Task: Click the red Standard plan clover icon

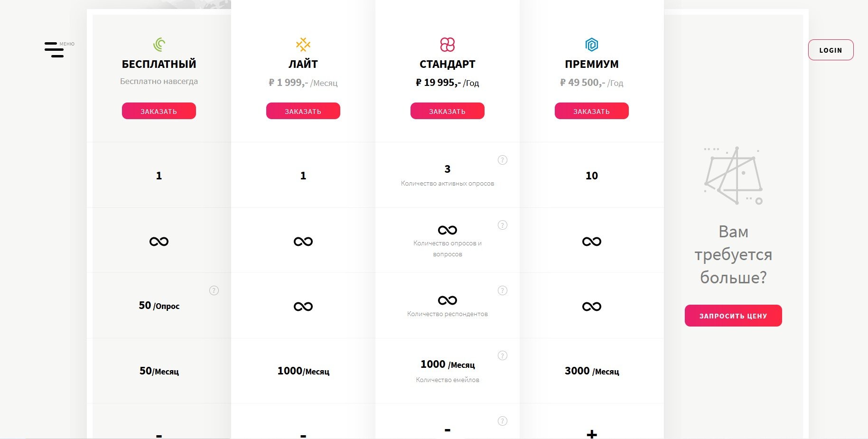Action: [x=448, y=45]
